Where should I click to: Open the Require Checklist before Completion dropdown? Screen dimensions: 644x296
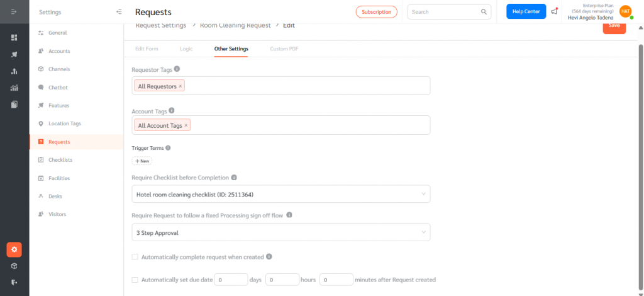[280, 194]
